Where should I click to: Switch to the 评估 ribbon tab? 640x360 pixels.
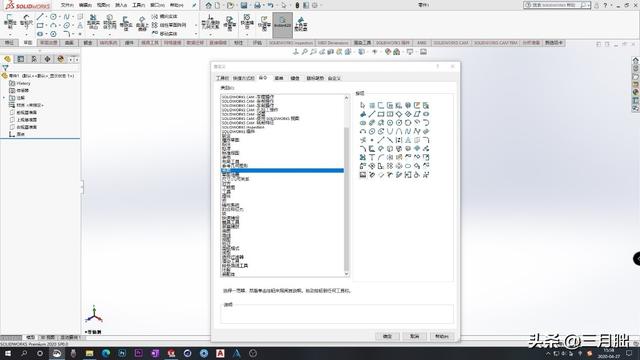[257, 42]
